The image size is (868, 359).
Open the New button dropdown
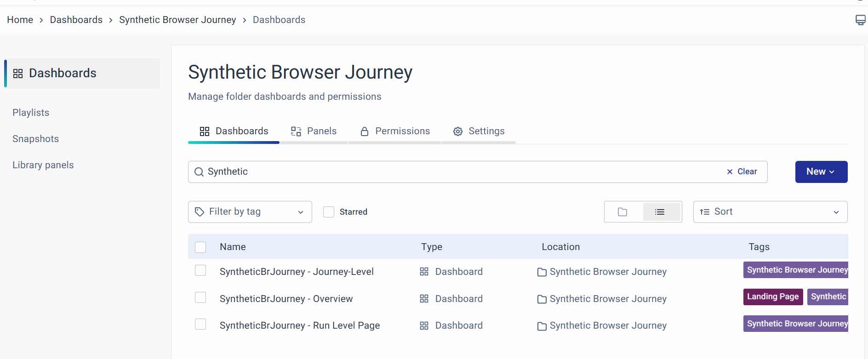[821, 172]
